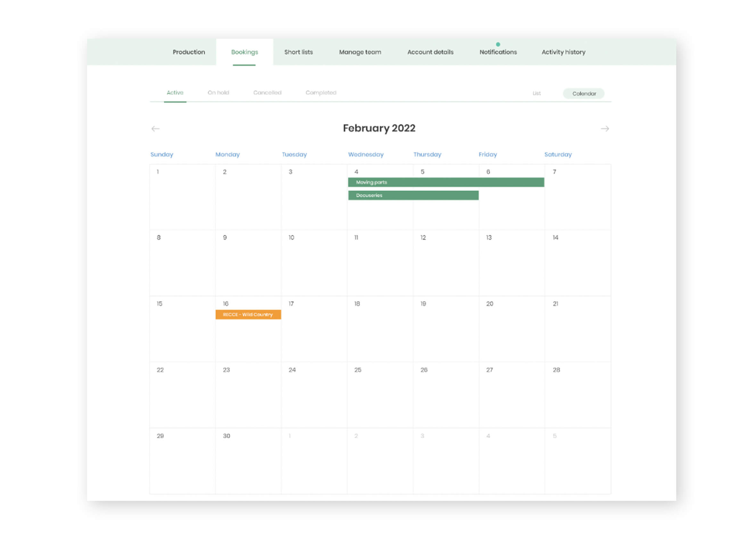This screenshot has width=756, height=538.
Task: Select day 13 in the calendar
Action: click(512, 263)
